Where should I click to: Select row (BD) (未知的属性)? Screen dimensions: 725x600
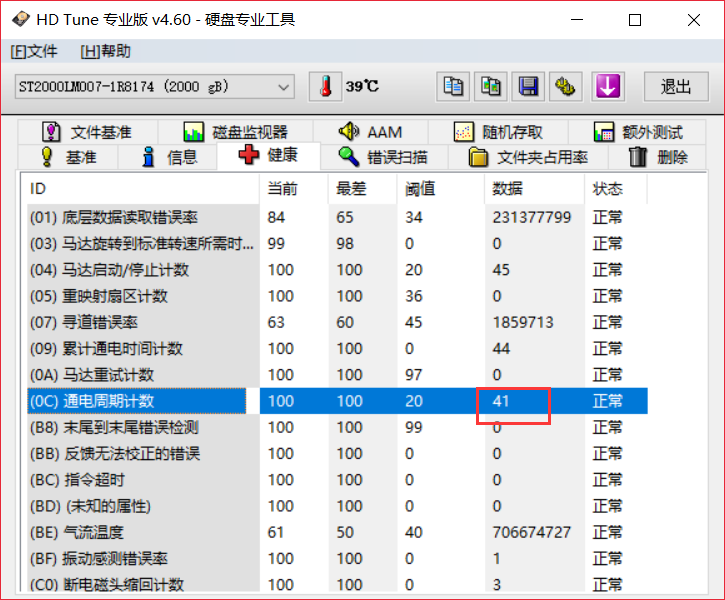[x=338, y=506]
